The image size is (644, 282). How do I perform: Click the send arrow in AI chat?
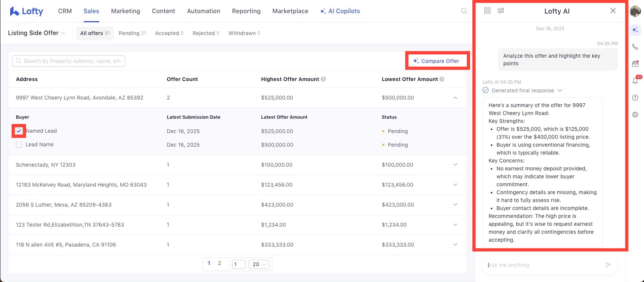pyautogui.click(x=608, y=265)
